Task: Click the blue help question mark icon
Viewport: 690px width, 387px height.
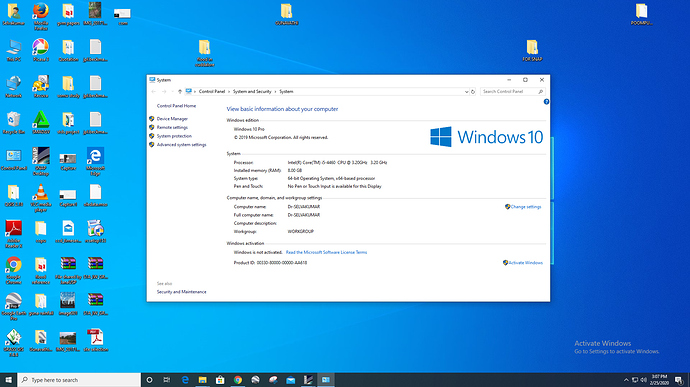Action: [546, 102]
